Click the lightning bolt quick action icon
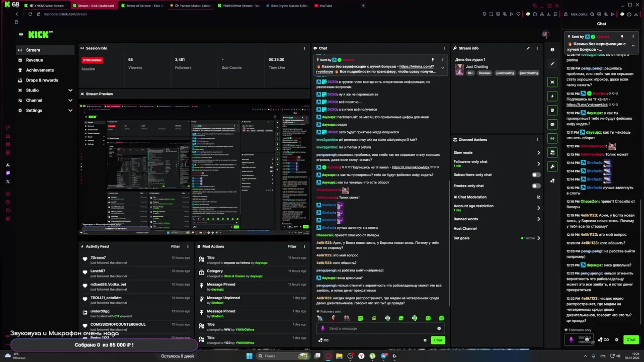Screen dimensions: 644x362 [x=552, y=96]
